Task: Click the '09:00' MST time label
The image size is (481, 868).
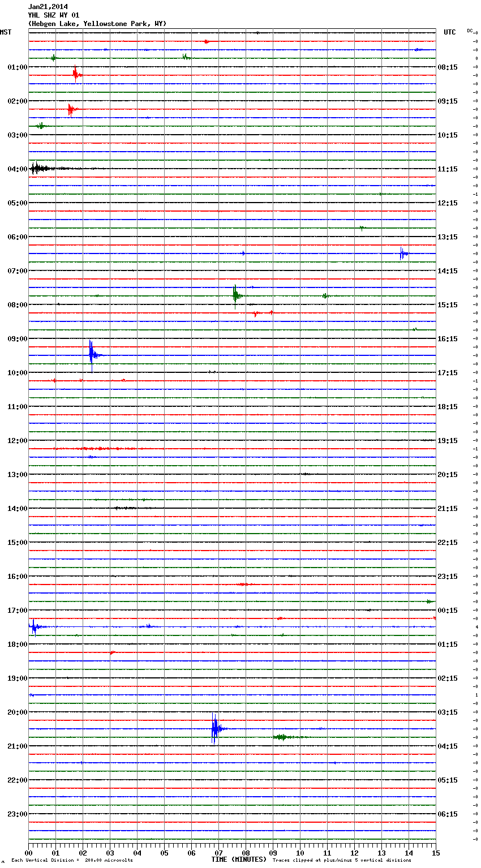Action: [x=18, y=339]
